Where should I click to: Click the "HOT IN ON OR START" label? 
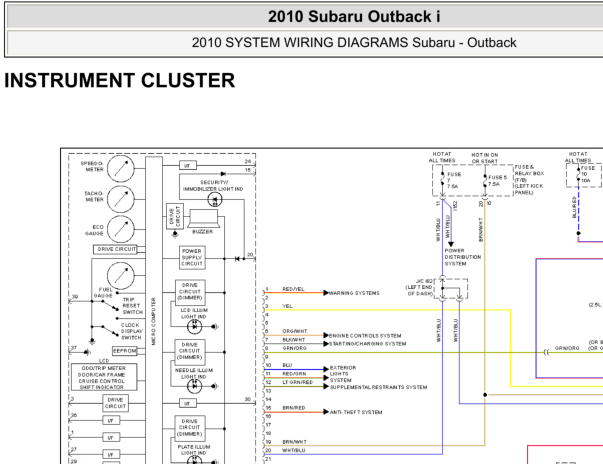[x=485, y=158]
